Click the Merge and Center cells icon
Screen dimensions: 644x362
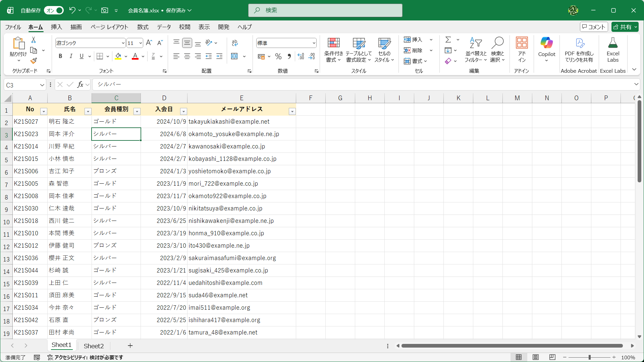tap(234, 56)
